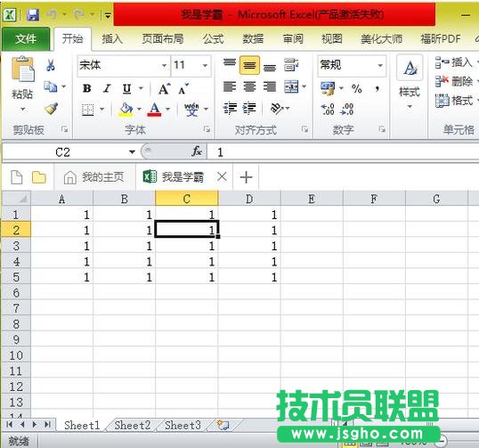Image resolution: width=479 pixels, height=448 pixels.
Task: Click the Cut scissors icon
Action: 51,65
